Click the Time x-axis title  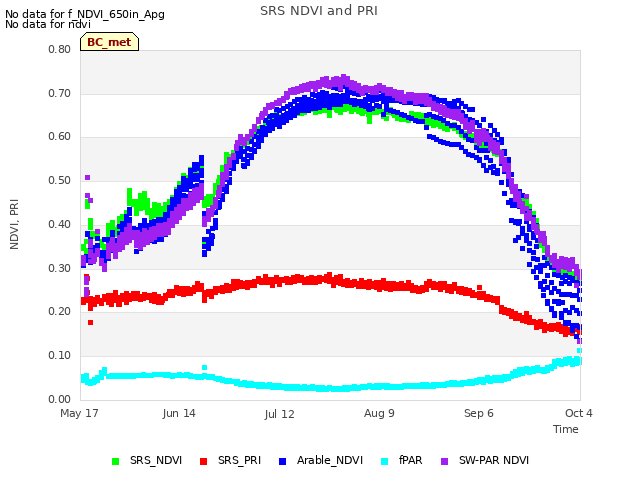pyautogui.click(x=566, y=429)
